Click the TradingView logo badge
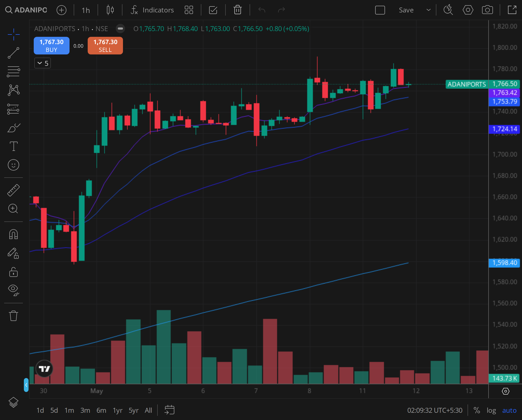This screenshot has height=420, width=522. [44, 369]
